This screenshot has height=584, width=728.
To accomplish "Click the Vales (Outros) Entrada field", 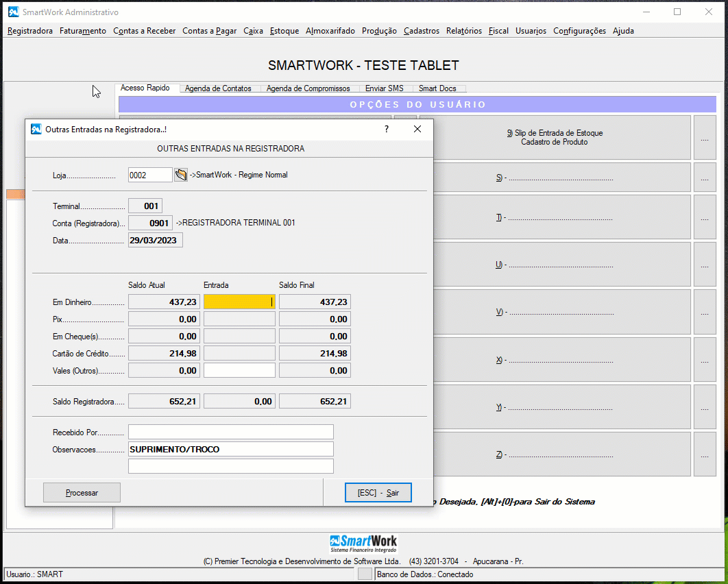I will (239, 370).
